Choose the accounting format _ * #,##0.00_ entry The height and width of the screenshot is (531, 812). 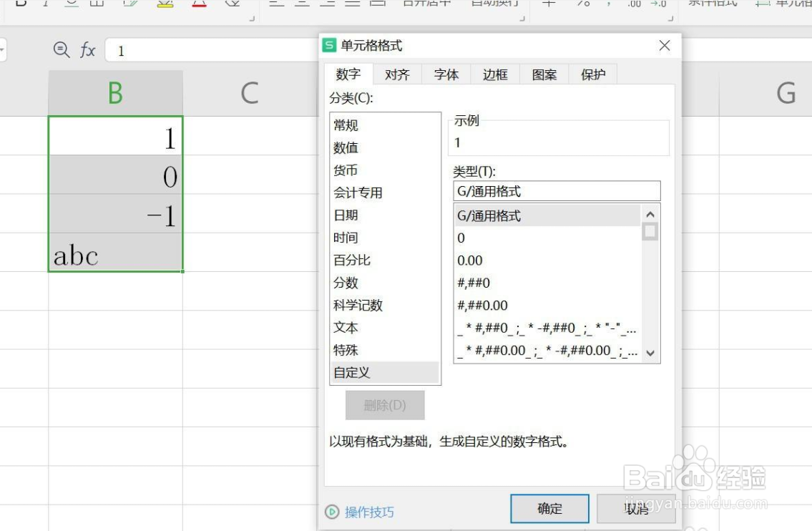(547, 351)
